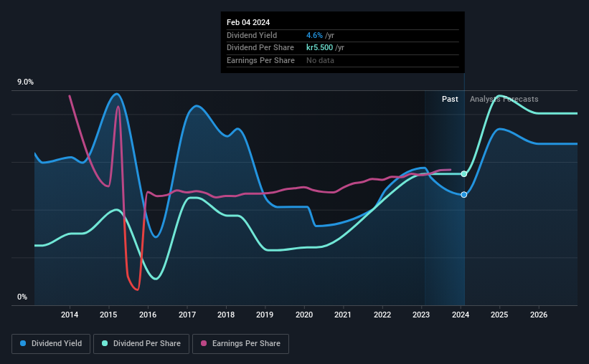The height and width of the screenshot is (364, 589).
Task: Click the 2014 x-axis label
Action: [70, 315]
